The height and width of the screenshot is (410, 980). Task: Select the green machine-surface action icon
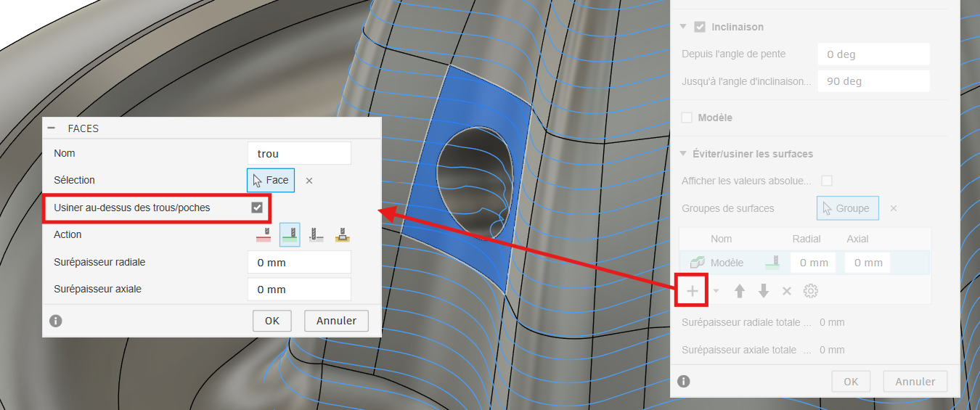click(290, 234)
